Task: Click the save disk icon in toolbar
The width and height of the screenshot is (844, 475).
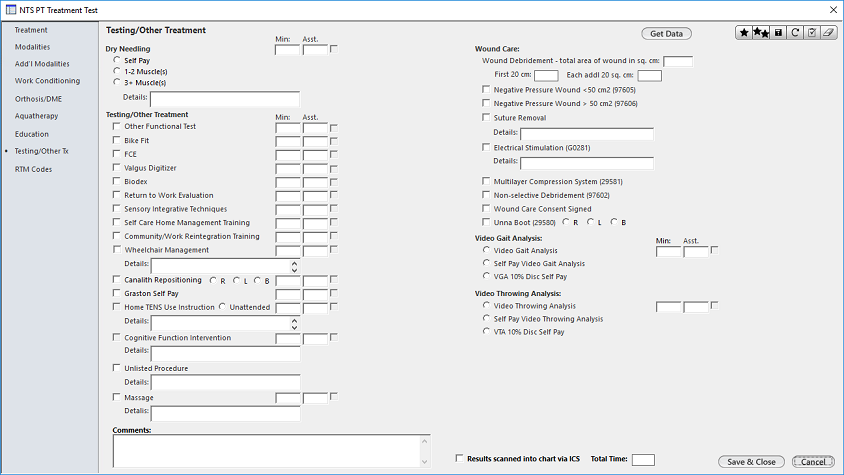Action: (778, 33)
